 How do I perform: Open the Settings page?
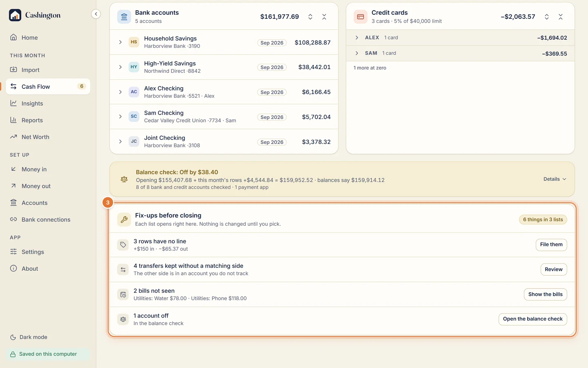pos(48,252)
